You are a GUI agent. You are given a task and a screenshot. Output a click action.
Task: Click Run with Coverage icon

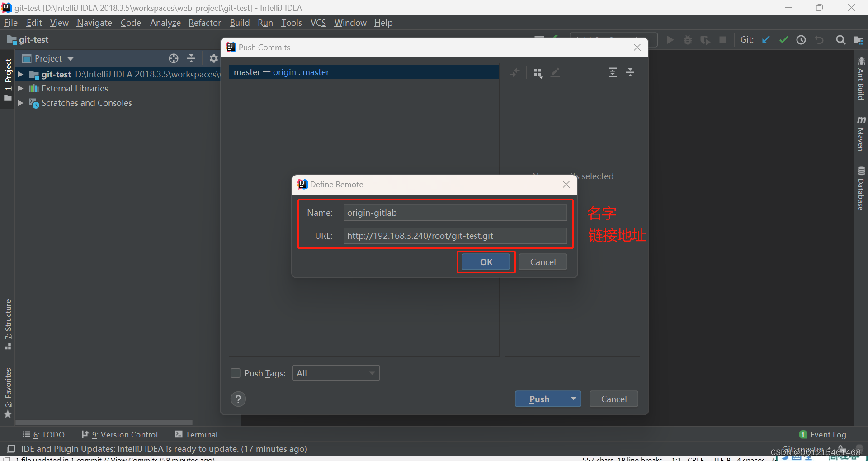pyautogui.click(x=705, y=40)
